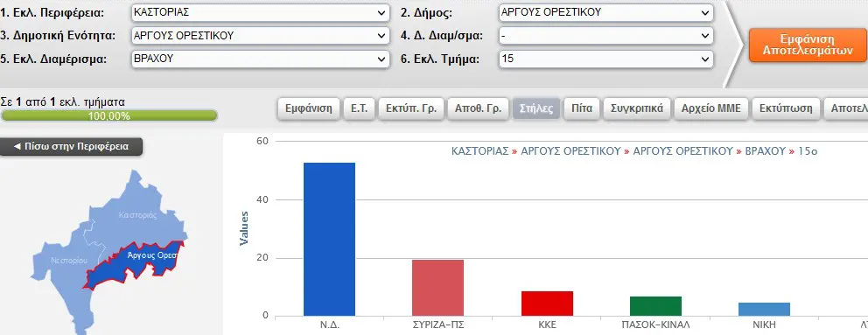Click the blue Ν.Δ. bar
868x335 pixels.
coord(329,239)
